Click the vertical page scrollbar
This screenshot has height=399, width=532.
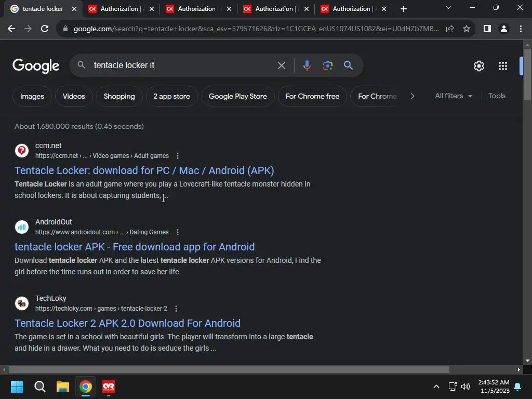tap(527, 75)
